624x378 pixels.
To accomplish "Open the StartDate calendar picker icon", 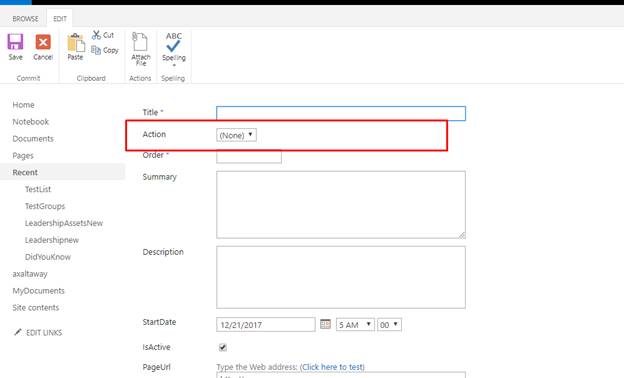I will (325, 324).
